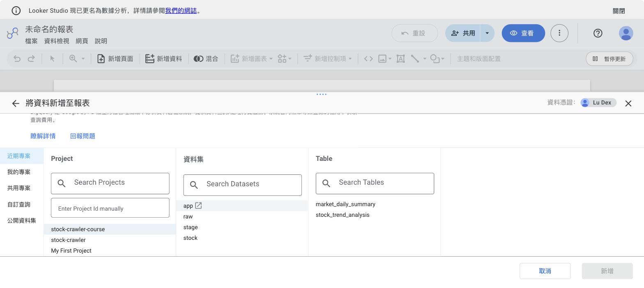Open the line type dropdown arrow
The height and width of the screenshot is (288, 644).
pyautogui.click(x=425, y=59)
